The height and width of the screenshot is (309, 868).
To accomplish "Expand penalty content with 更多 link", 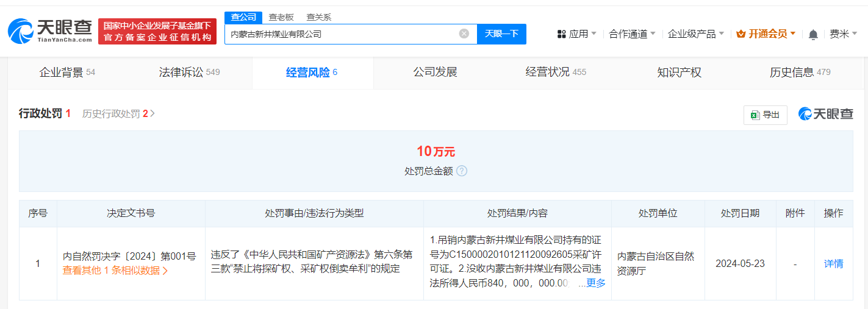I will pos(595,283).
